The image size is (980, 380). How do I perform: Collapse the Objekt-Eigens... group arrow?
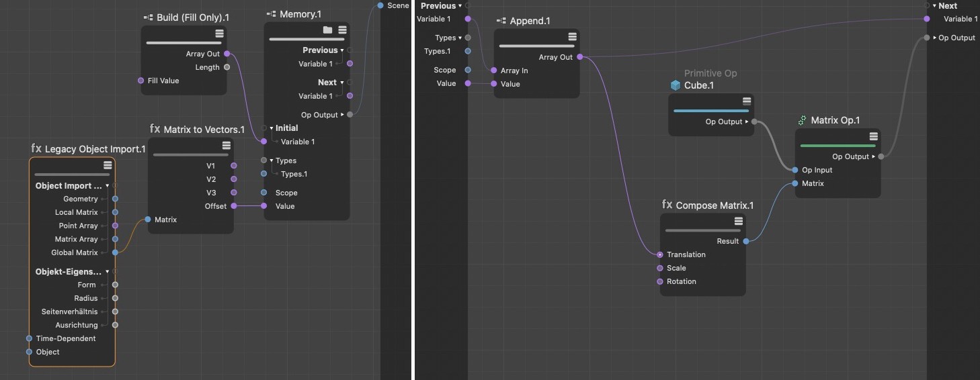(x=107, y=271)
